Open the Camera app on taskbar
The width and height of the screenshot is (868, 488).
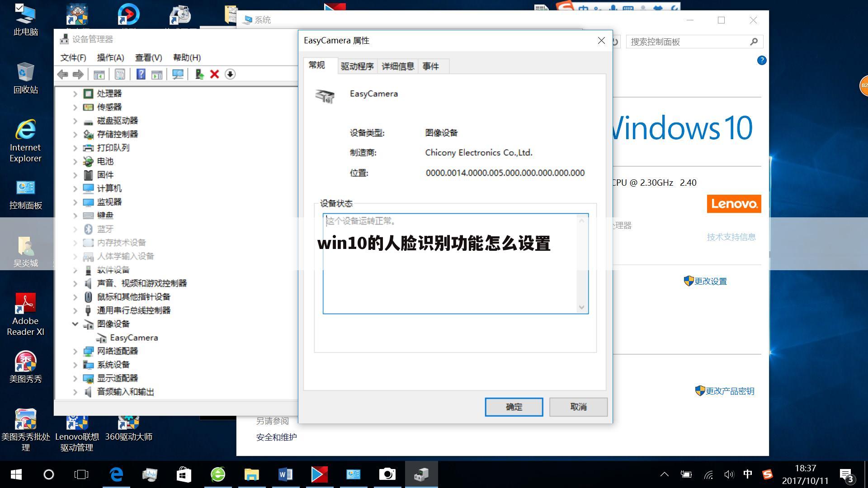(387, 474)
